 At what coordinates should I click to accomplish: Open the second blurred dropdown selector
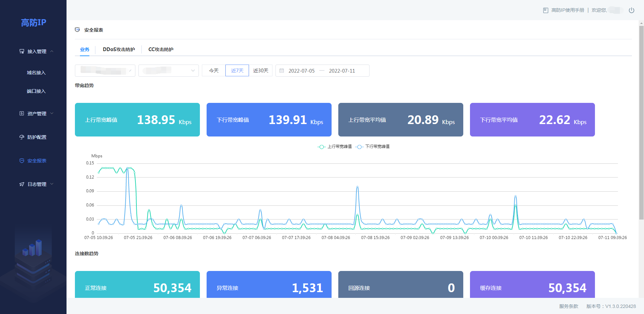pyautogui.click(x=168, y=71)
